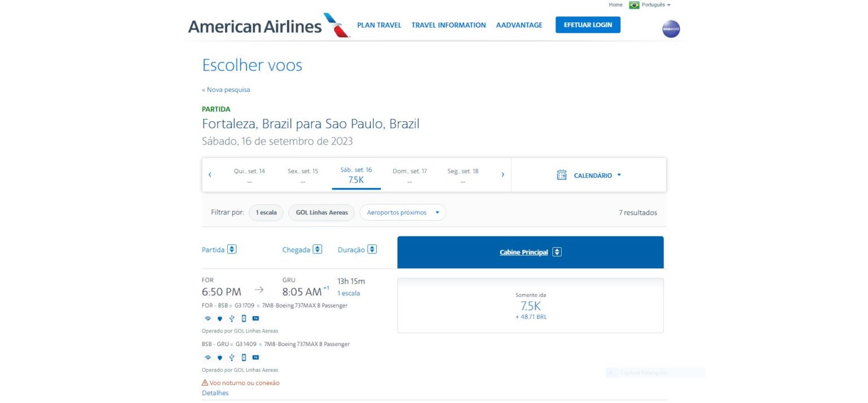Open the Nova pesquisa link

(x=226, y=89)
